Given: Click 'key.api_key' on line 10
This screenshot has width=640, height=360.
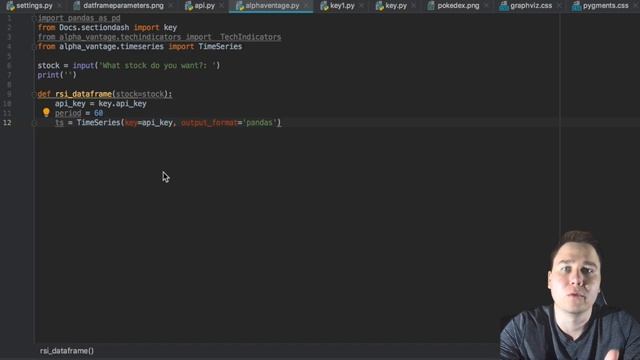Looking at the screenshot, I should 122,103.
